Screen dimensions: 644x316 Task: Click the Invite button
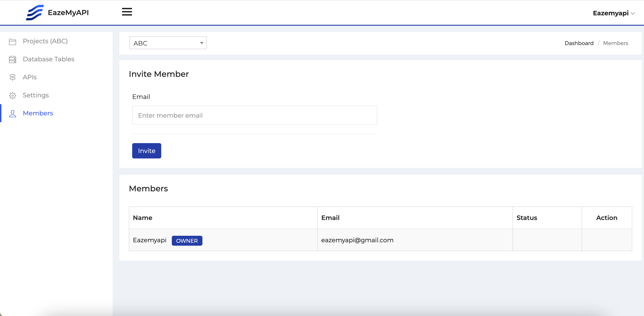pyautogui.click(x=147, y=151)
